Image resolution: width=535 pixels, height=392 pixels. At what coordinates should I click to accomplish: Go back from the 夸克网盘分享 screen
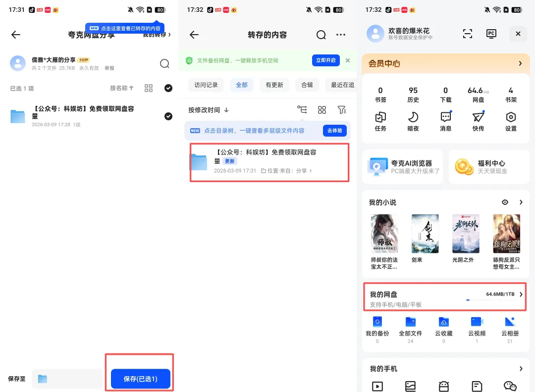point(16,35)
